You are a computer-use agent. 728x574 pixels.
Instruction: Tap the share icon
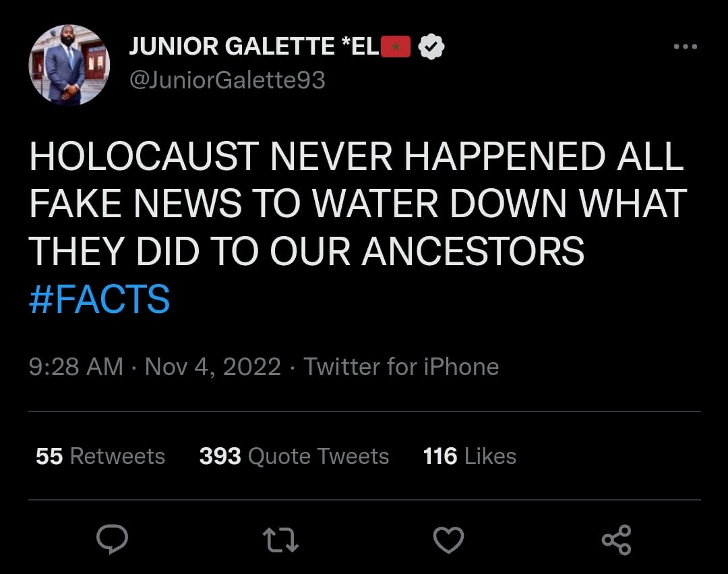click(616, 540)
